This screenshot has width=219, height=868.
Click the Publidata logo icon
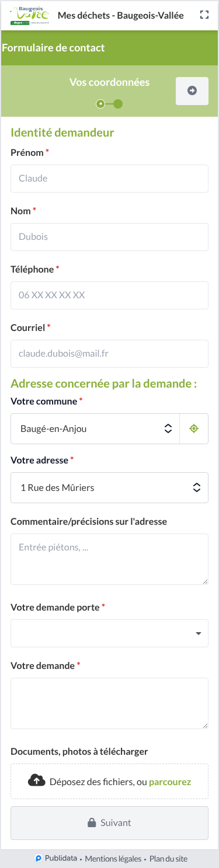point(38,859)
